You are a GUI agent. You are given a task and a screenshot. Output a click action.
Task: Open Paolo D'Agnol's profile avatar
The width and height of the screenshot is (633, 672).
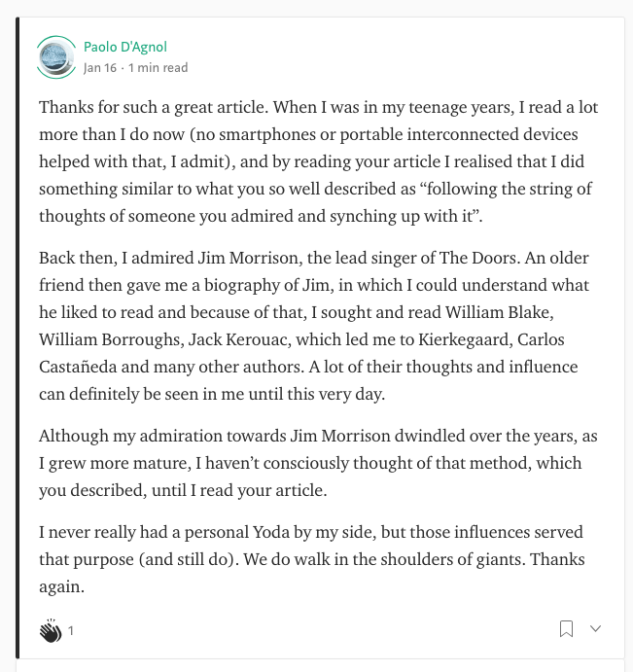55,57
